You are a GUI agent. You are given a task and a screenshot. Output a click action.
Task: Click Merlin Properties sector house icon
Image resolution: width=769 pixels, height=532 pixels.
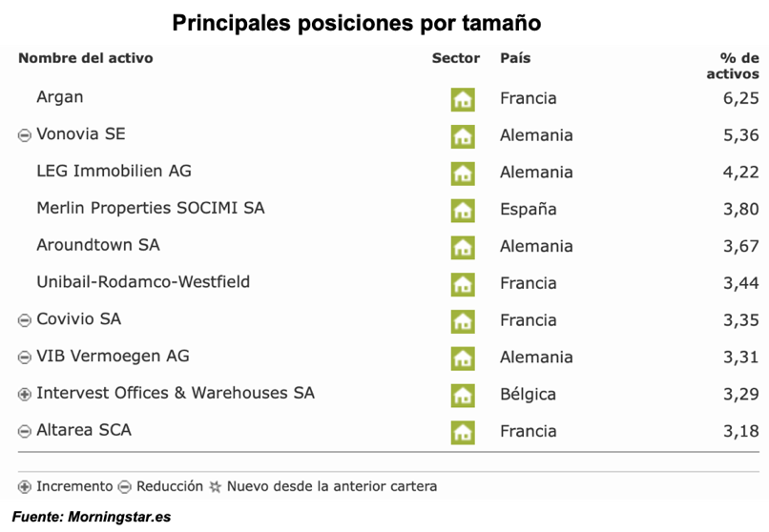pyautogui.click(x=463, y=210)
